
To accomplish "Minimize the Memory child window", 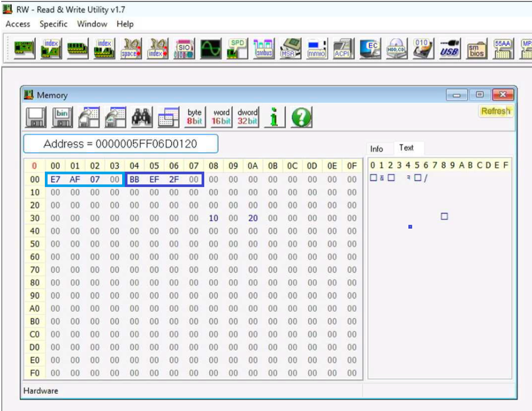I will point(457,95).
